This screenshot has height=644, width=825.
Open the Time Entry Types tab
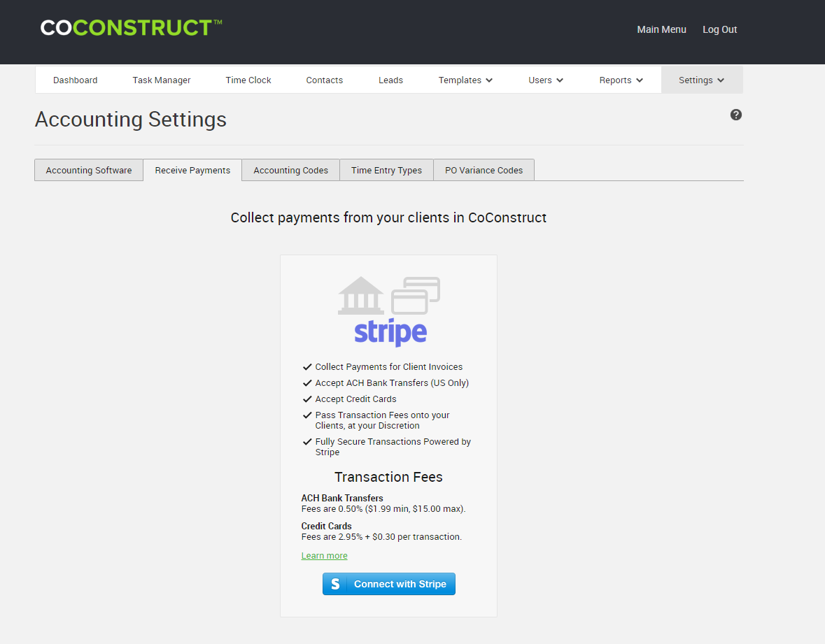(x=386, y=170)
